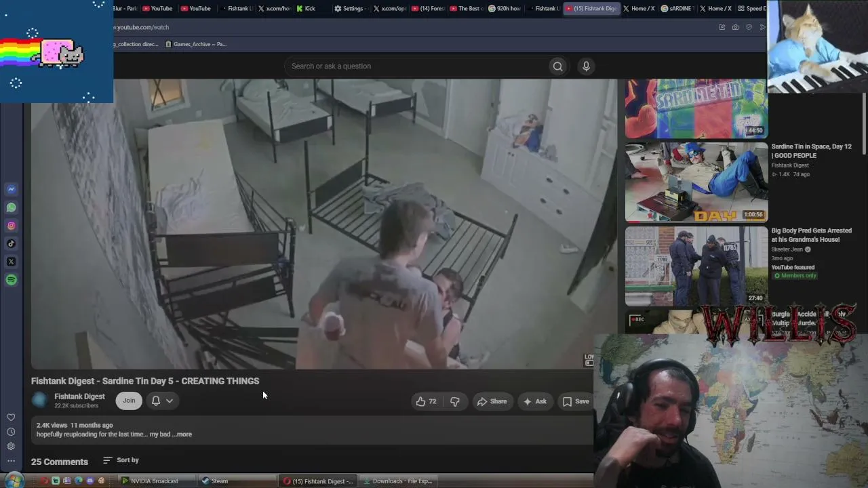Viewport: 868px width, 488px height.
Task: Open Messenger in the Opera sidebar
Action: (11, 189)
